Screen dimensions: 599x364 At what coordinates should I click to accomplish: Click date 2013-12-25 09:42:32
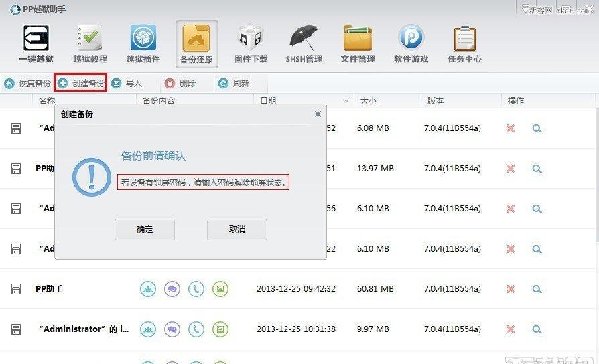296,289
